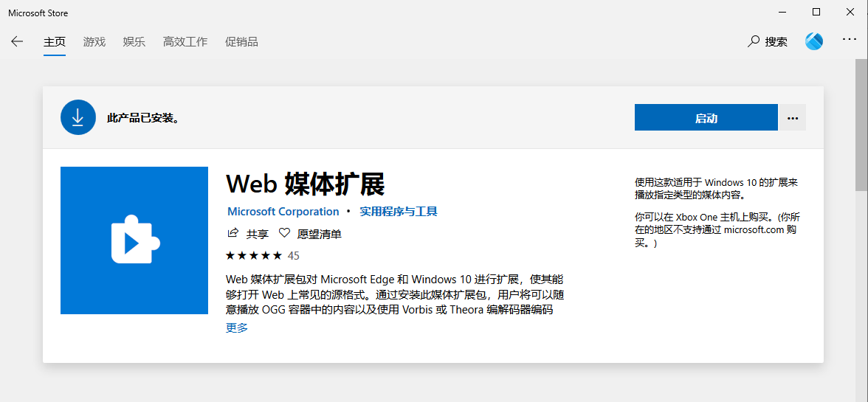Open the 促销品 tab
Screen dimensions: 868x402
click(x=241, y=42)
